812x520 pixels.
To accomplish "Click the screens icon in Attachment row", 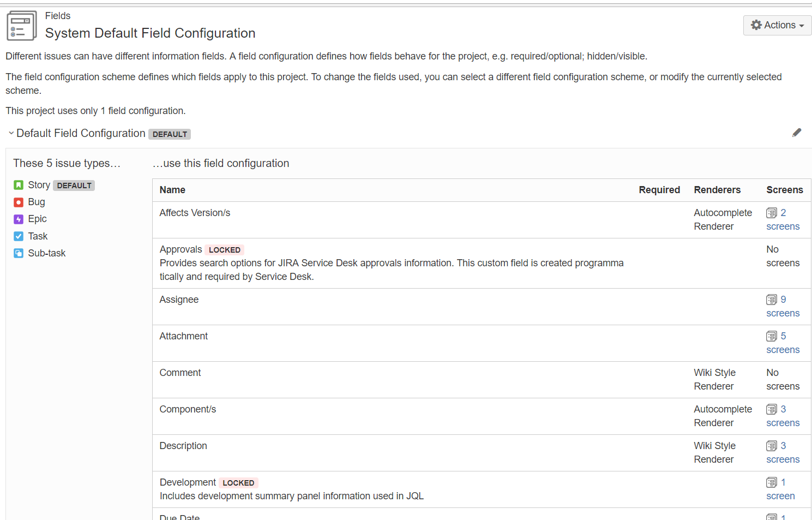I will click(x=771, y=336).
